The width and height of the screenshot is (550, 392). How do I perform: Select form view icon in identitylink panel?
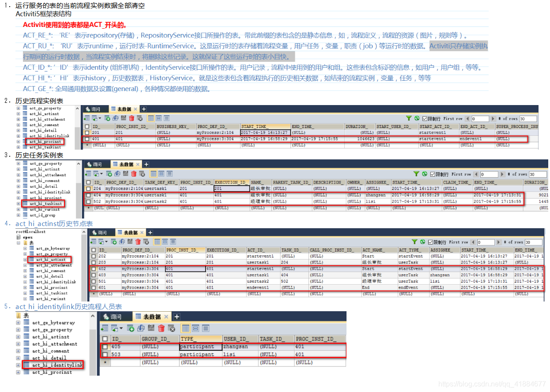pos(195,328)
